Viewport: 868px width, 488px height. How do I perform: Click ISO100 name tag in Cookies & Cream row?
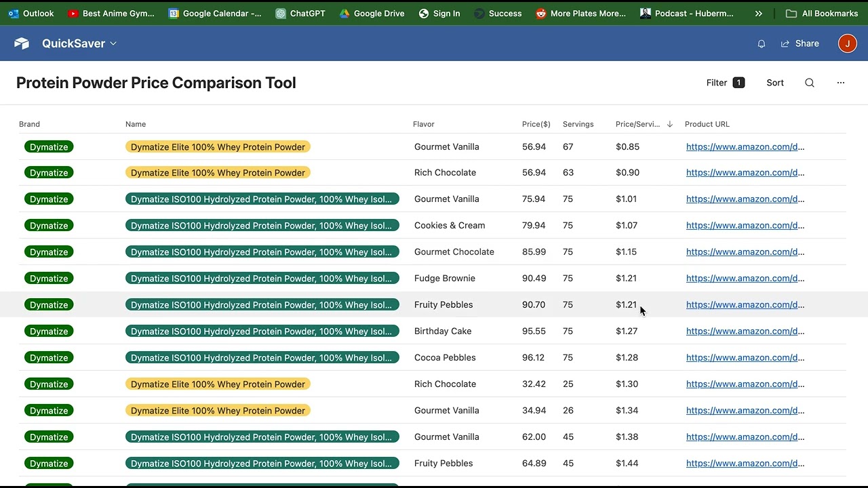[x=262, y=226]
